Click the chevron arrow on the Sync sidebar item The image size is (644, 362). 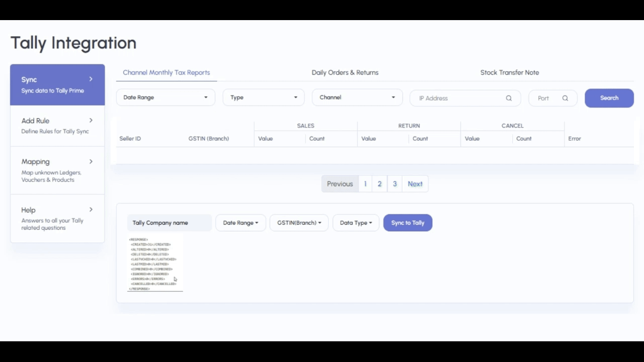coord(91,79)
